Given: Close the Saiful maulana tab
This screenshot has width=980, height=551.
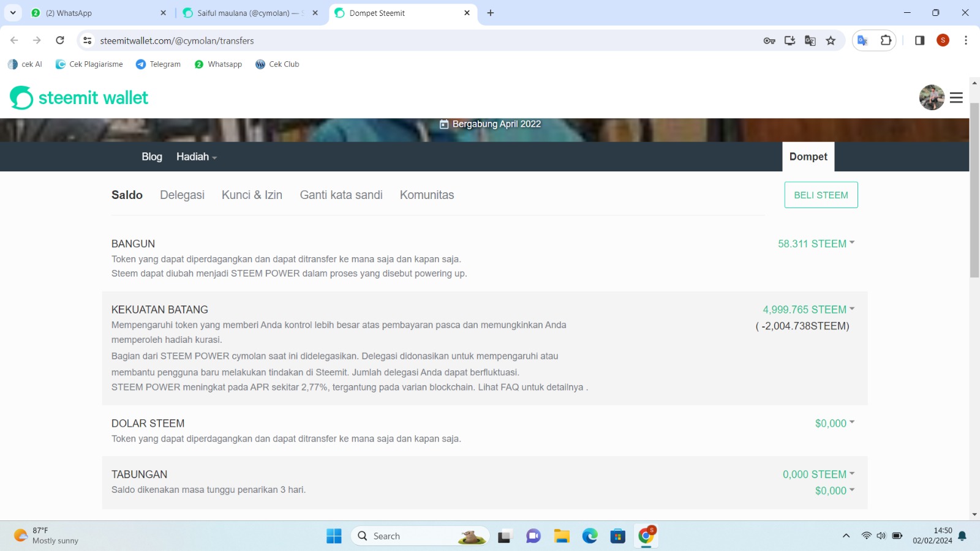Looking at the screenshot, I should [315, 13].
